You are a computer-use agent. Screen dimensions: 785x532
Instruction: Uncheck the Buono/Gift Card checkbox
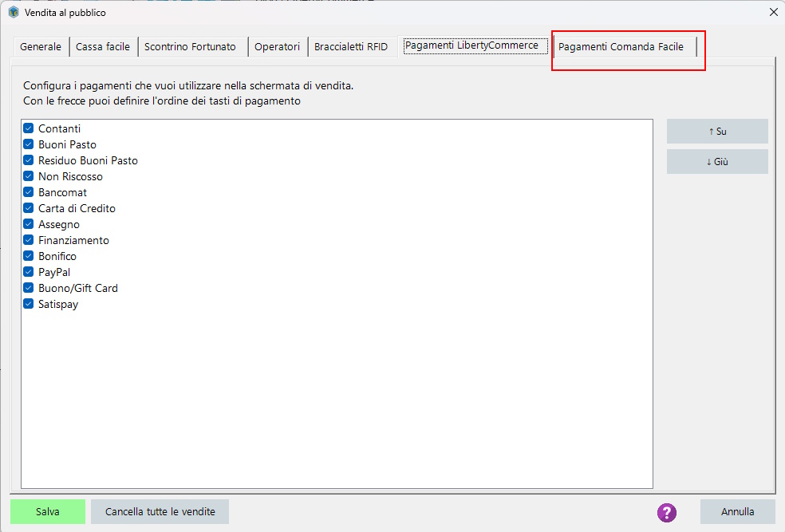point(29,288)
